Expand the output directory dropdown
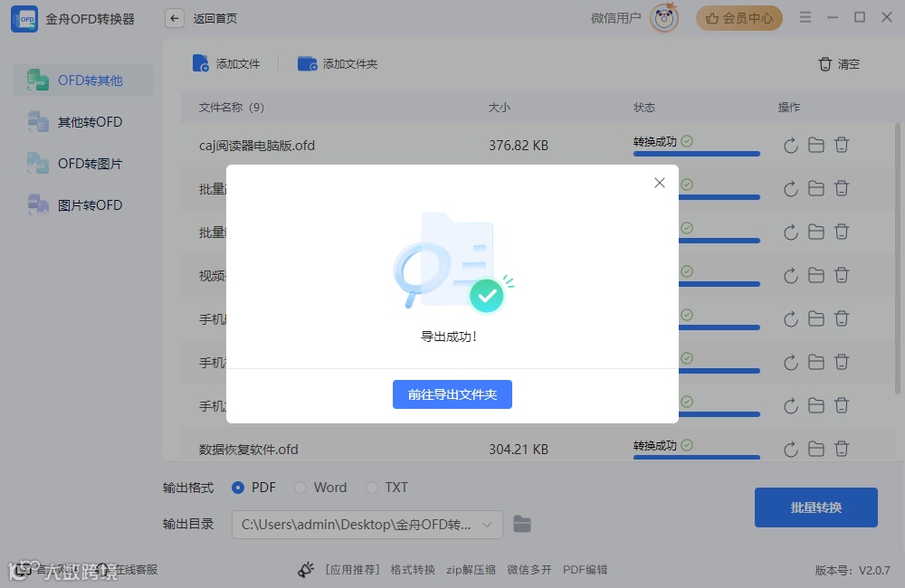The height and width of the screenshot is (588, 905). (487, 525)
